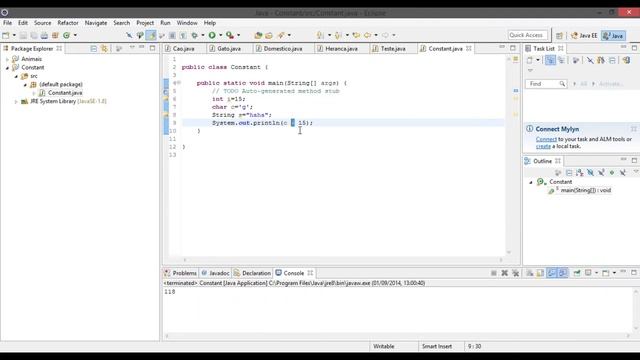This screenshot has width=640, height=360.
Task: Click into the Quick Access field
Action: [527, 36]
